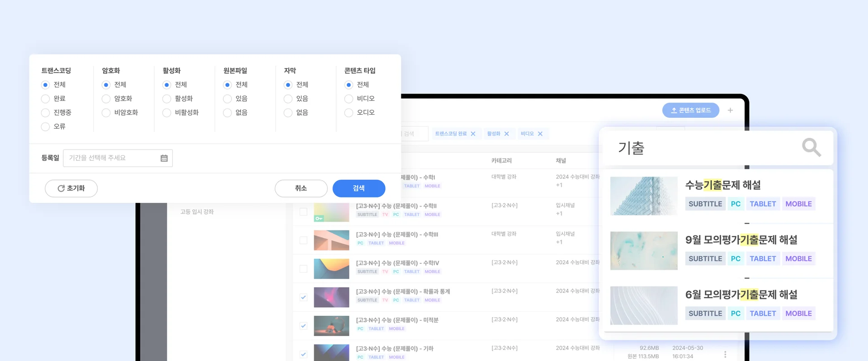Choose 오디오 content type
Screen dimensions: 868x361
349,113
